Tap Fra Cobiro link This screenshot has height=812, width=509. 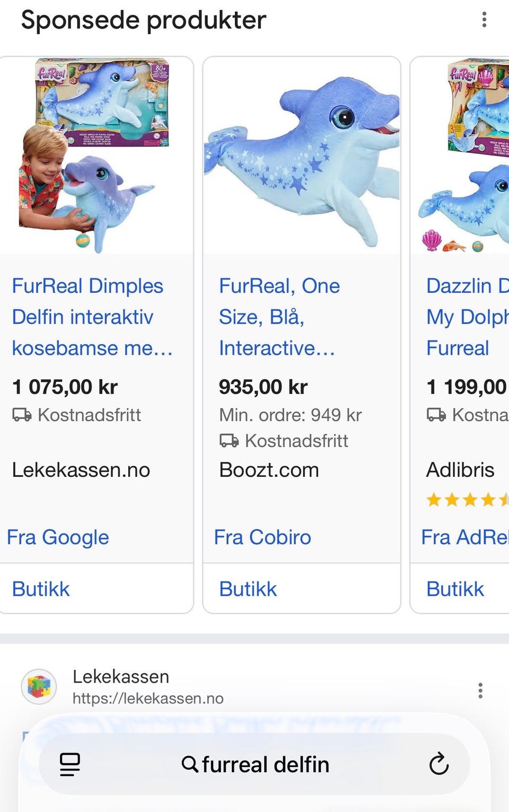pyautogui.click(x=262, y=537)
